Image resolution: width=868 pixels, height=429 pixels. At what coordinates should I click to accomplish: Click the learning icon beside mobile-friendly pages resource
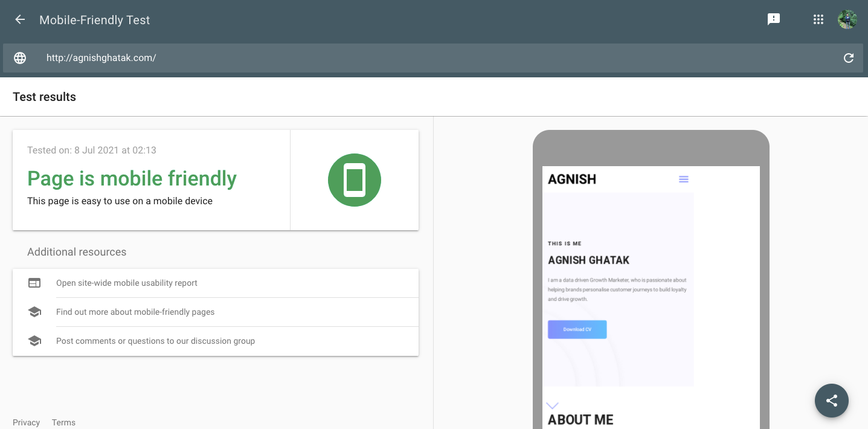[34, 312]
